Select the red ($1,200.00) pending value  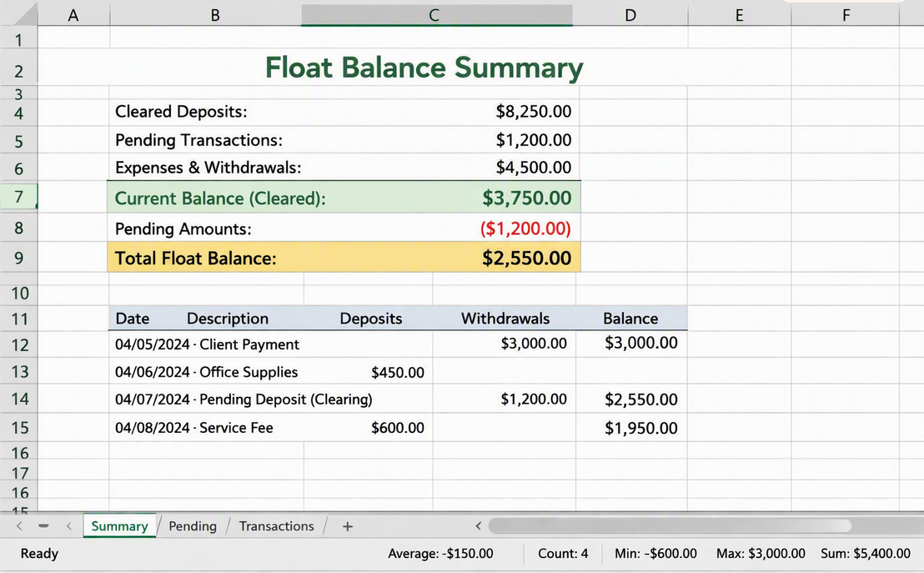(525, 229)
